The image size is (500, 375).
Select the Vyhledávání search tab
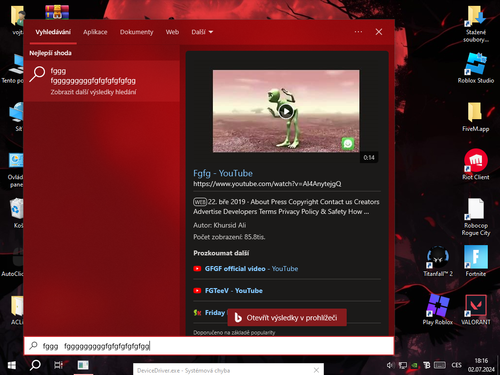click(53, 32)
